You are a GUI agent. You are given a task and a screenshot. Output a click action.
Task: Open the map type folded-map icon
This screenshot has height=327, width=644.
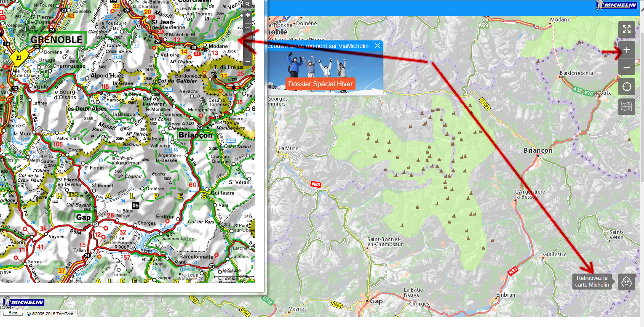(626, 107)
